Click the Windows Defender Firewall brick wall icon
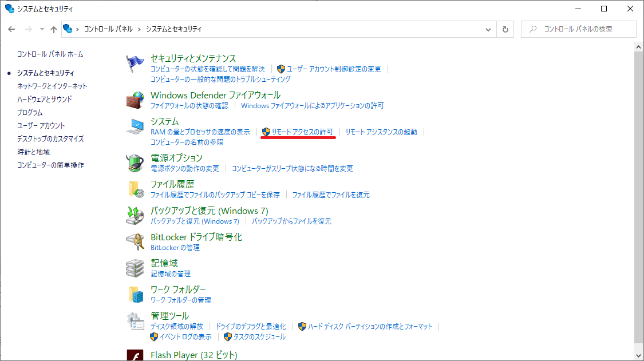 (x=135, y=100)
